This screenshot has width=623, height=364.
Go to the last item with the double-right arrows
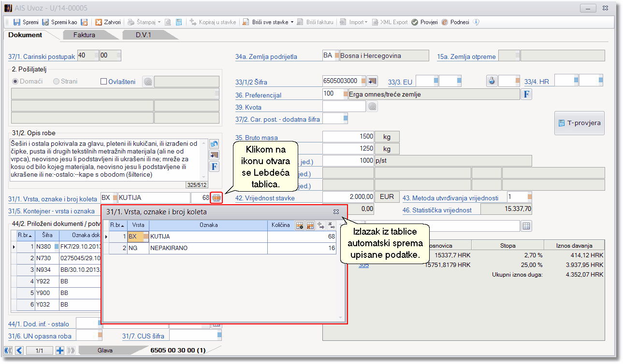click(71, 351)
